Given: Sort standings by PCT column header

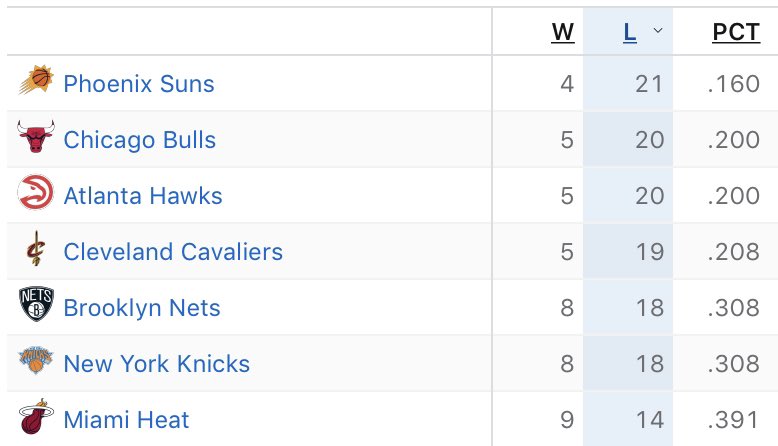Looking at the screenshot, I should tap(736, 33).
